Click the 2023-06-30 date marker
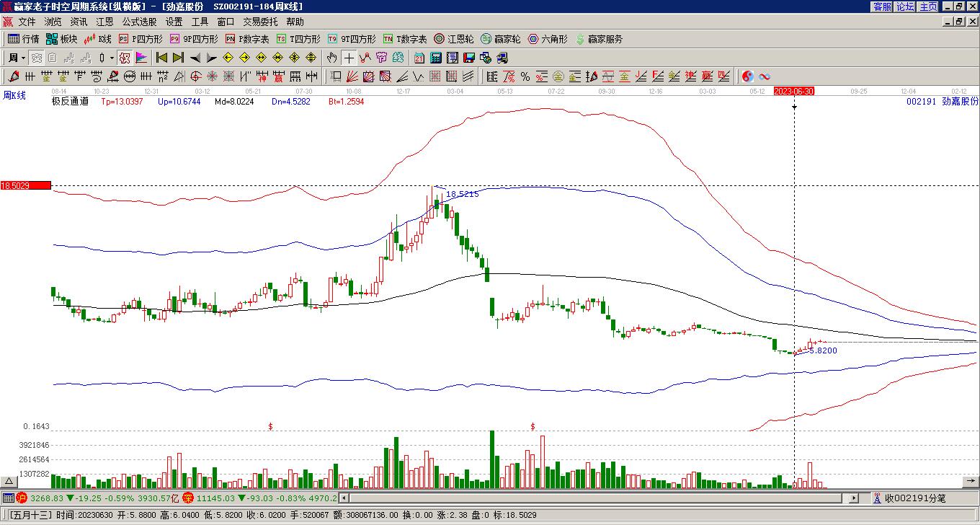Viewport: 980px width, 525px height. click(x=794, y=91)
